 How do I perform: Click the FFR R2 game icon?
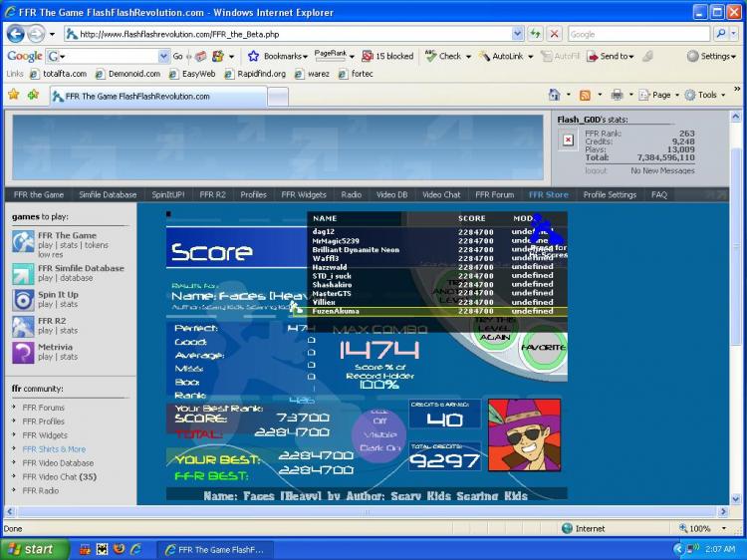click(x=23, y=326)
